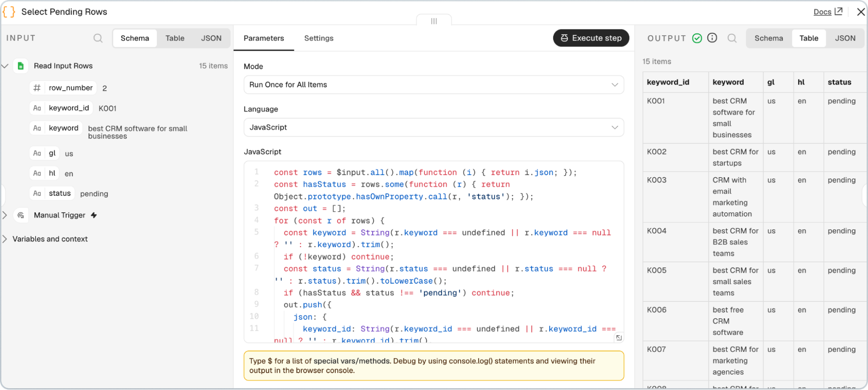Image resolution: width=868 pixels, height=390 pixels.
Task: Click the input search magnifier icon
Action: point(98,38)
